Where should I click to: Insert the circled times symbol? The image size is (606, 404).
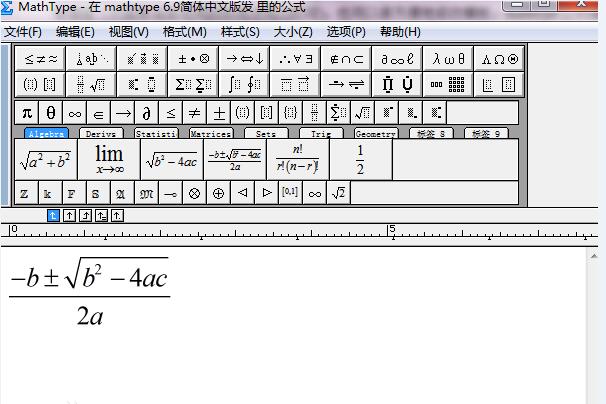(194, 193)
